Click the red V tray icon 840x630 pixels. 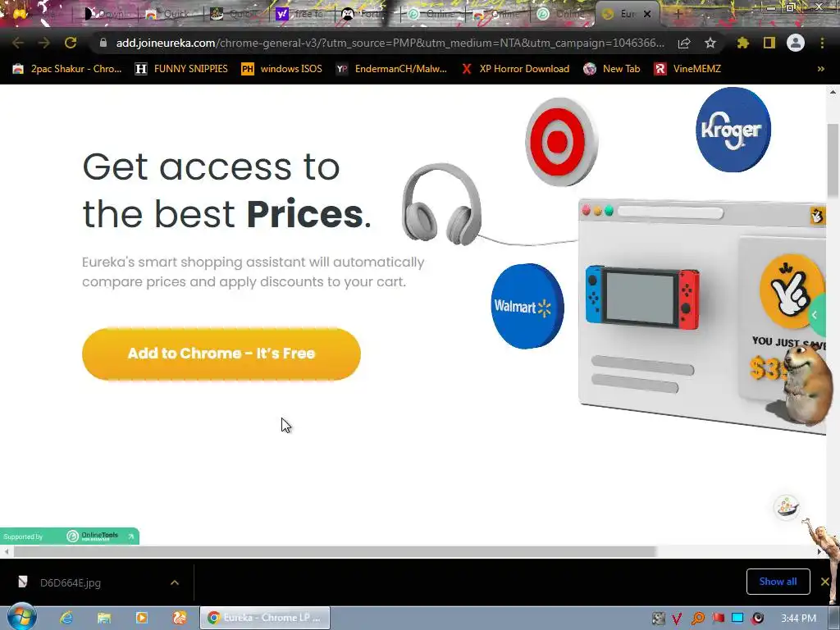coord(678,619)
